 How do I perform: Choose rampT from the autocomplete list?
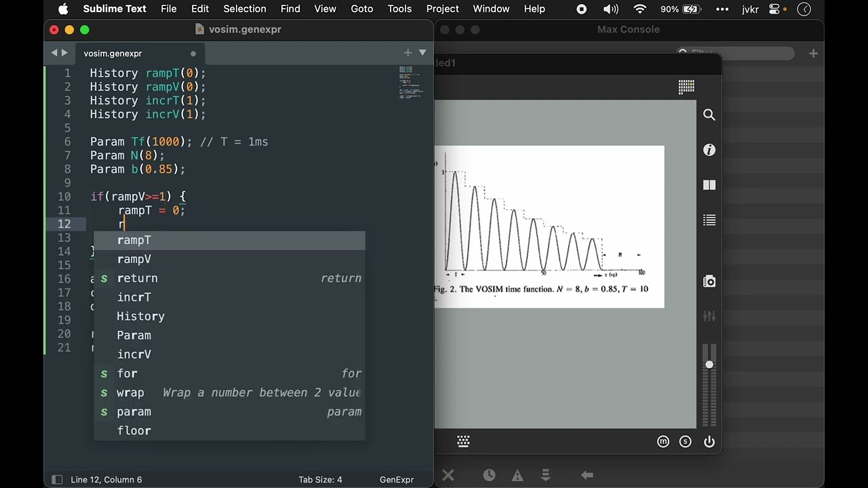(x=229, y=240)
